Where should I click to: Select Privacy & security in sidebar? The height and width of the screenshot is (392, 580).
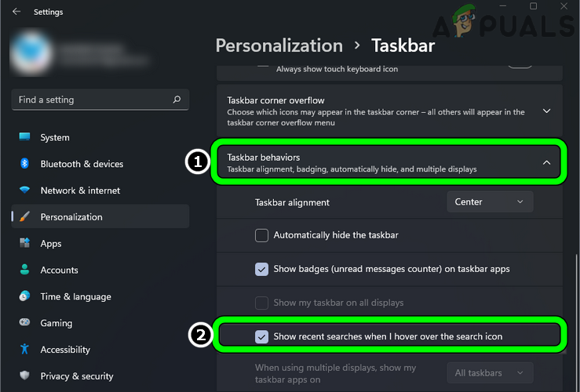tap(77, 376)
